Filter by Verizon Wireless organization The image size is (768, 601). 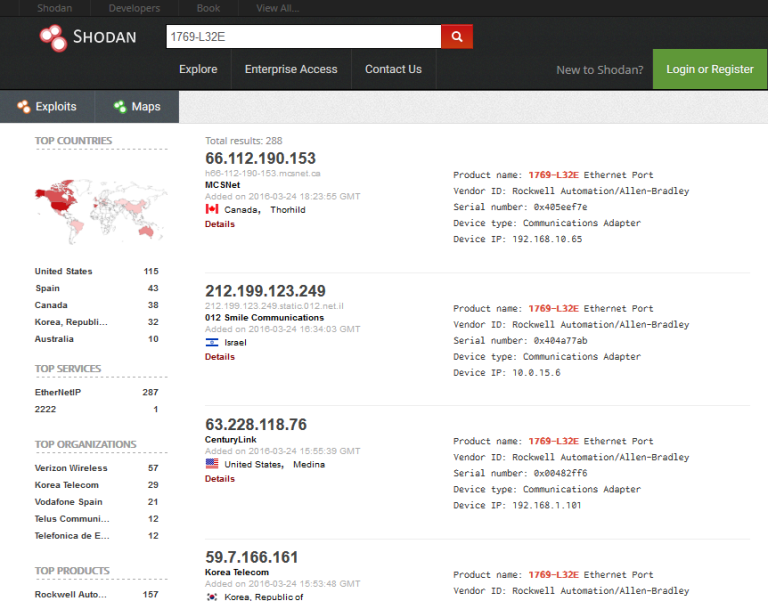71,468
